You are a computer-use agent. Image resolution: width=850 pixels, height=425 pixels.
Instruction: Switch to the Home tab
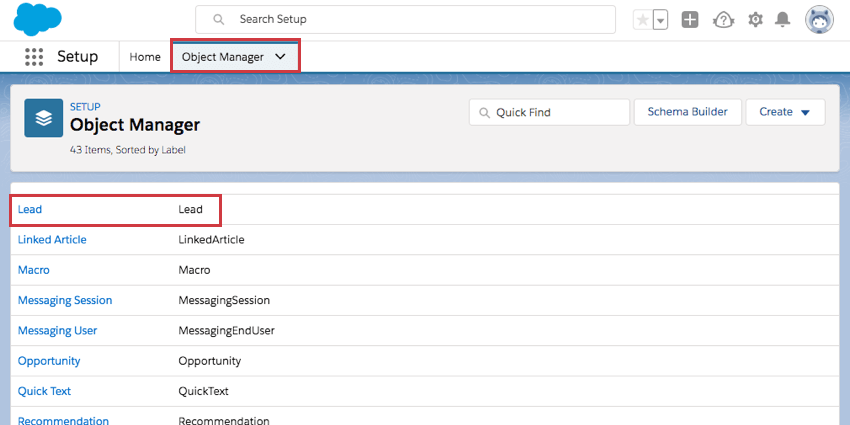pos(145,57)
